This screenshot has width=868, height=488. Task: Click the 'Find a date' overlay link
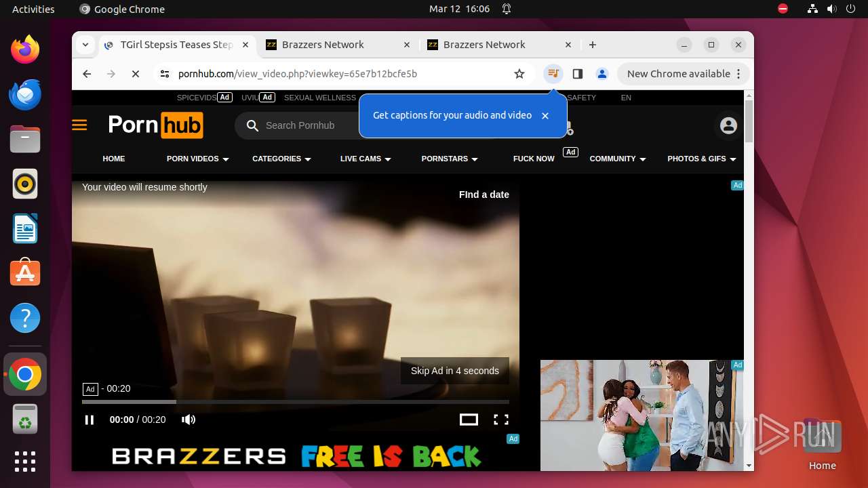484,195
